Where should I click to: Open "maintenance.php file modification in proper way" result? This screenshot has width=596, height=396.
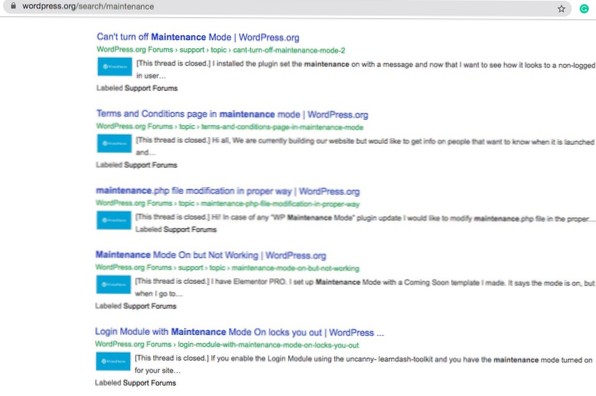(228, 191)
